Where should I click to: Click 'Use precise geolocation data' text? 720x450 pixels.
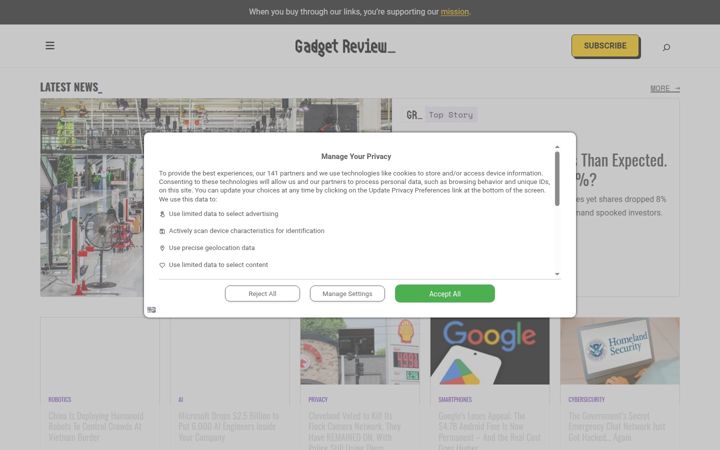coord(212,248)
